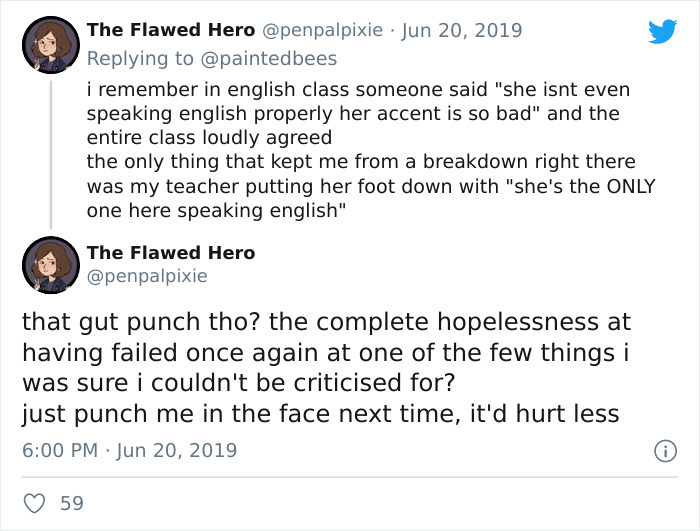Click the info icon beside the timestamp
Viewport: 700px width, 531px height.
pyautogui.click(x=663, y=452)
